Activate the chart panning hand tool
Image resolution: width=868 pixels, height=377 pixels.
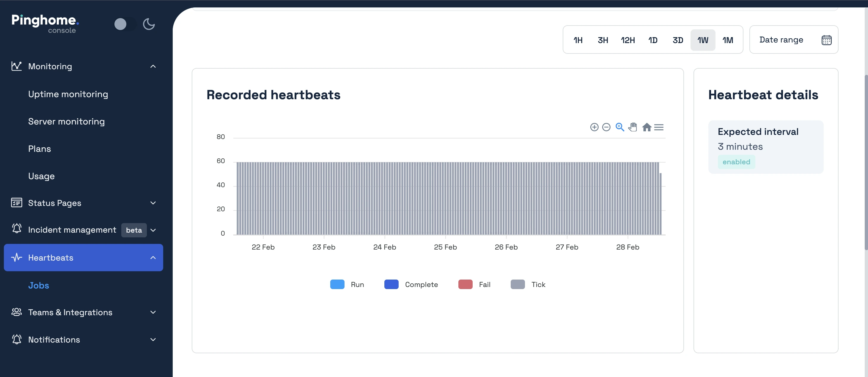click(x=633, y=127)
